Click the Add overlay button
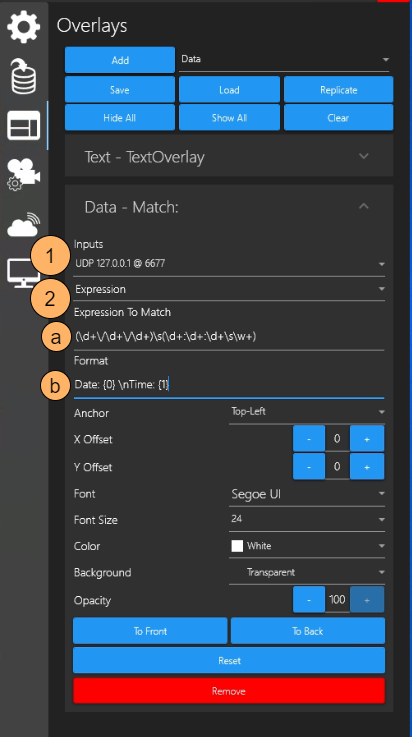Image resolution: width=412 pixels, height=737 pixels. (120, 60)
